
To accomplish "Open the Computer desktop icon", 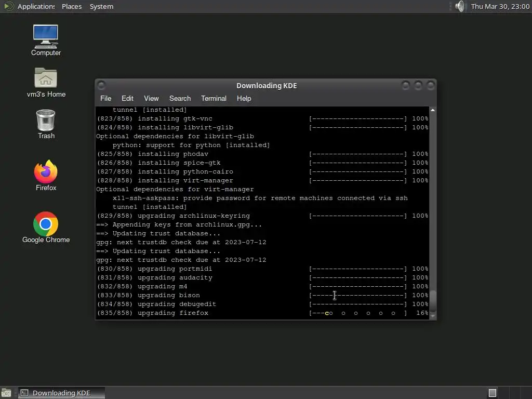I will point(46,40).
